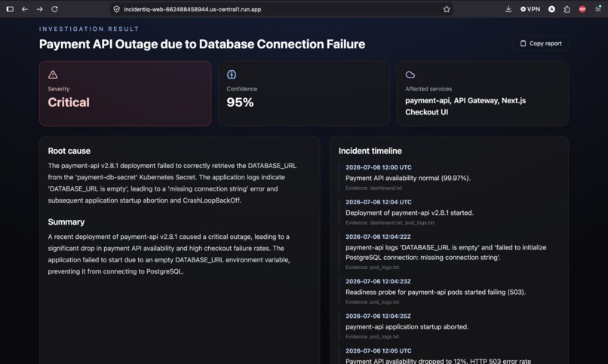
Task: Click the Confidence brain icon
Action: [232, 75]
